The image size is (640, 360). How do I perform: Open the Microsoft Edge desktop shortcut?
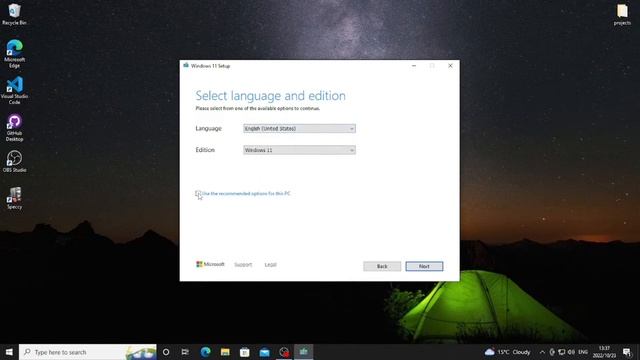[x=14, y=53]
